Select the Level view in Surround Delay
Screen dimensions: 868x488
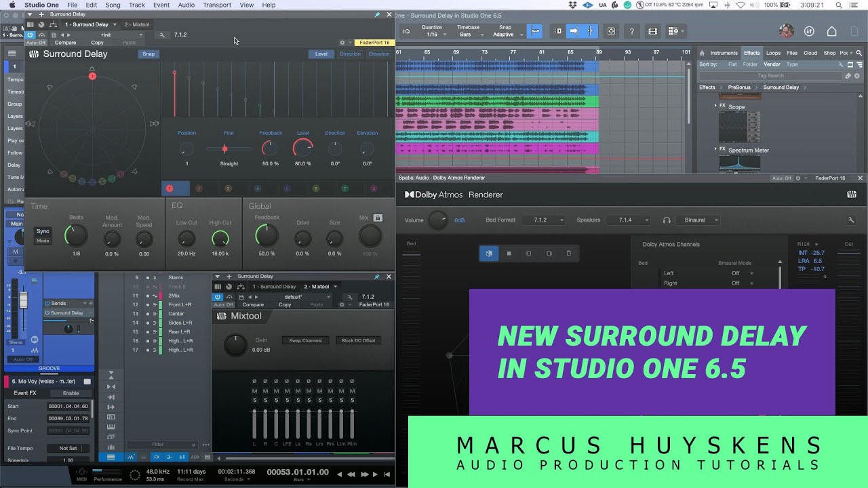point(321,54)
